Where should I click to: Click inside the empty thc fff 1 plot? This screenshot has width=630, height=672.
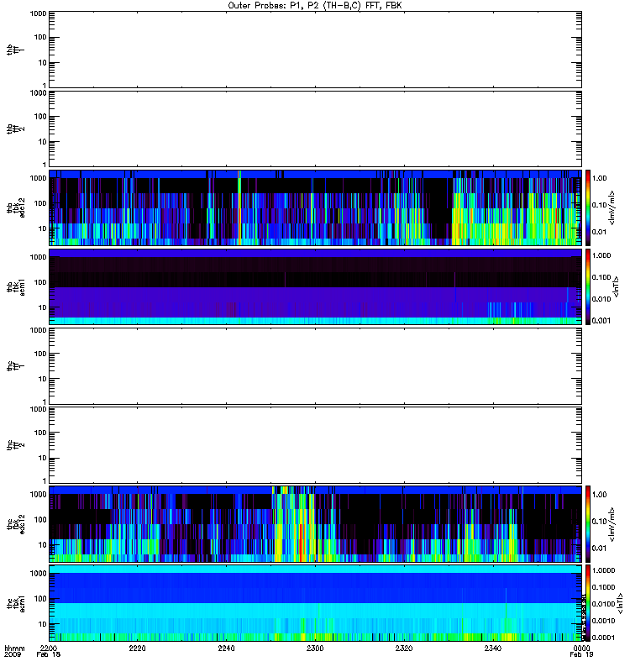pos(316,366)
